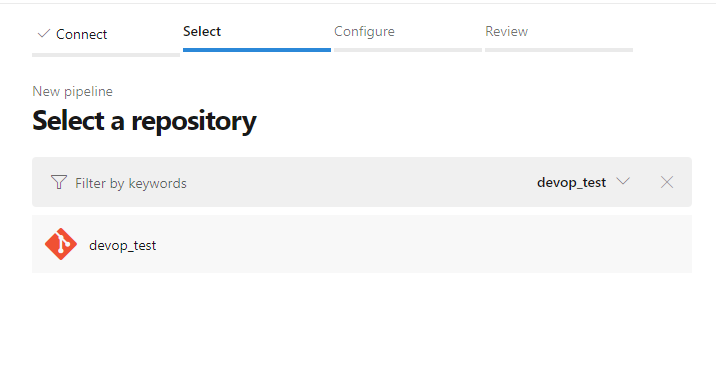Focus the Filter by keywords field
The height and width of the screenshot is (386, 716).
tap(131, 183)
